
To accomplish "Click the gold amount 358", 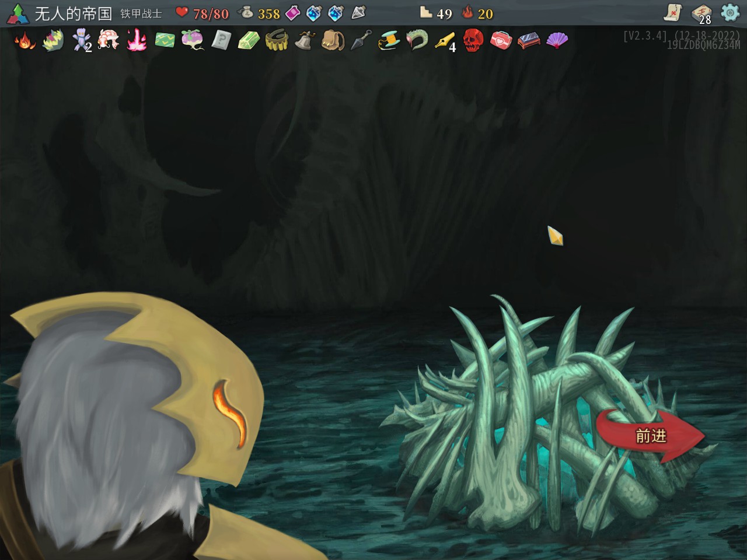I will (269, 13).
